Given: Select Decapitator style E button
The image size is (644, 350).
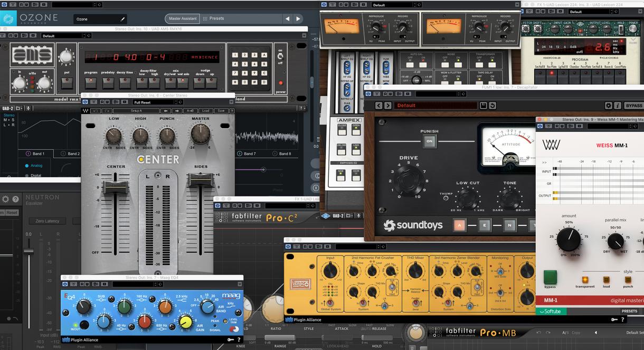Looking at the screenshot, I should click(484, 225).
